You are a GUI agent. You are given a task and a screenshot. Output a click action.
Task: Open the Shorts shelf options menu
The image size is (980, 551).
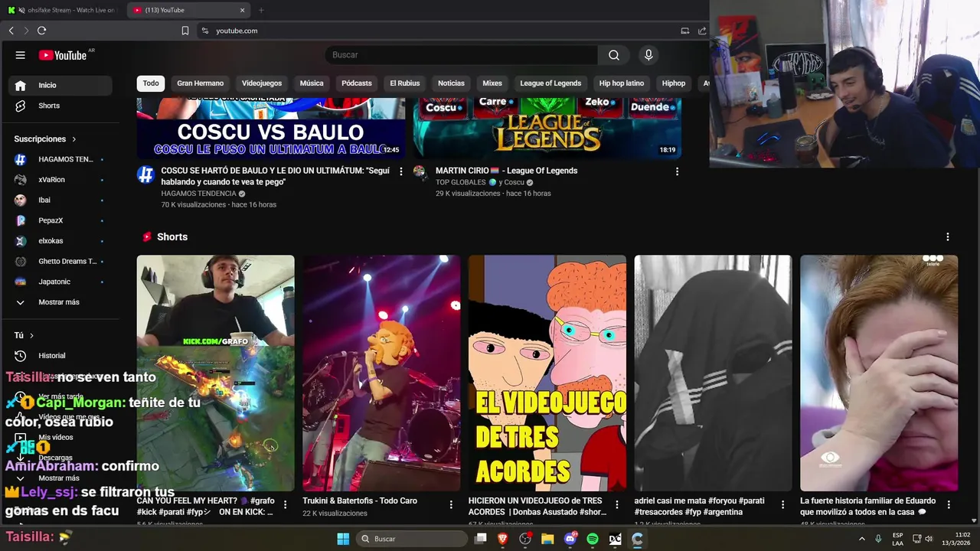(x=948, y=237)
